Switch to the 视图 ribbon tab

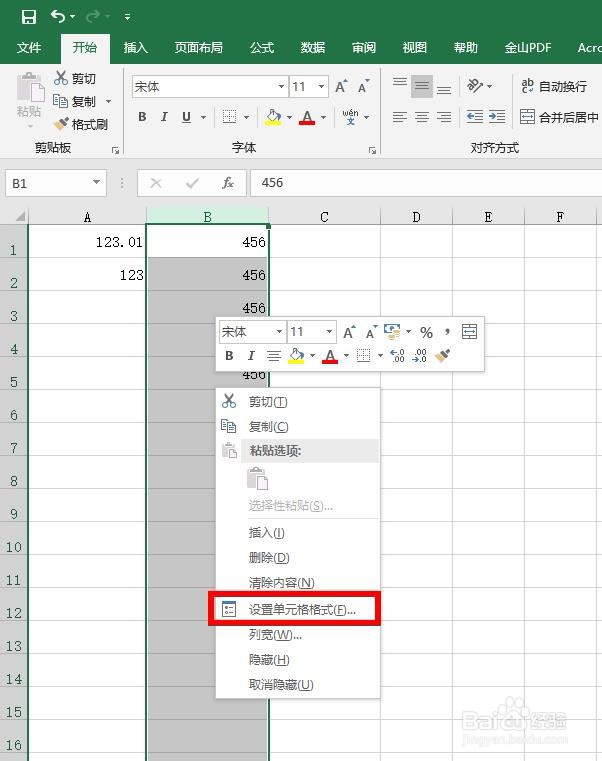[x=415, y=48]
